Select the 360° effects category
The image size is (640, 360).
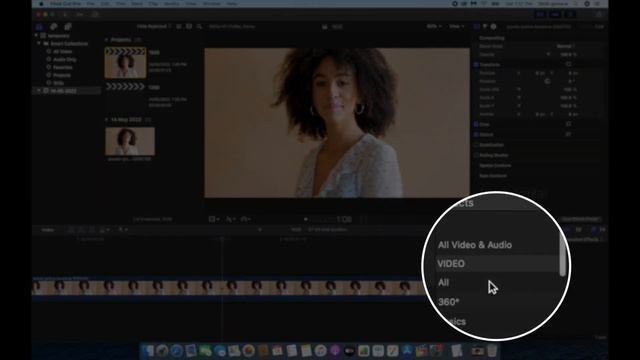pos(448,302)
